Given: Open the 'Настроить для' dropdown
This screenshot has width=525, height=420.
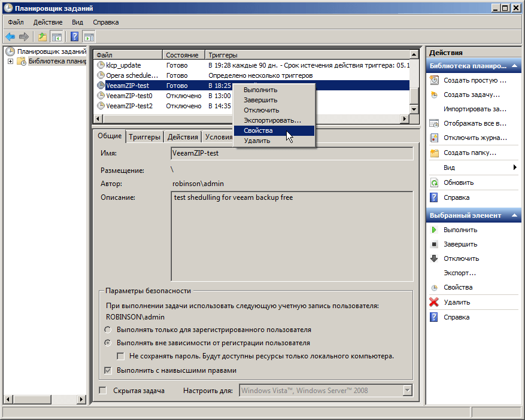Looking at the screenshot, I should click(408, 391).
